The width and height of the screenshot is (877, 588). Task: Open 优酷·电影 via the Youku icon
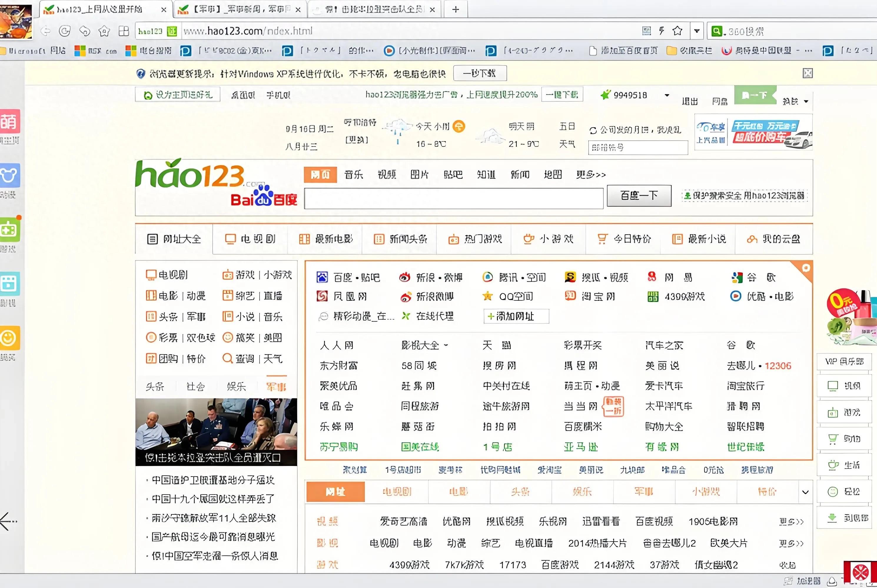point(736,296)
